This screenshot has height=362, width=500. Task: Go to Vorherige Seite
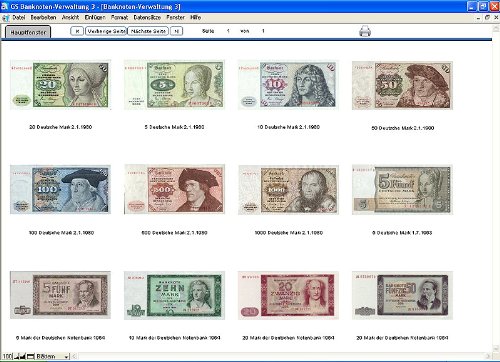106,31
